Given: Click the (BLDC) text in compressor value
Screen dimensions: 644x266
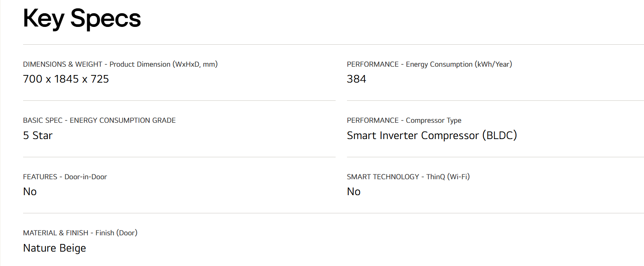Looking at the screenshot, I should [499, 135].
